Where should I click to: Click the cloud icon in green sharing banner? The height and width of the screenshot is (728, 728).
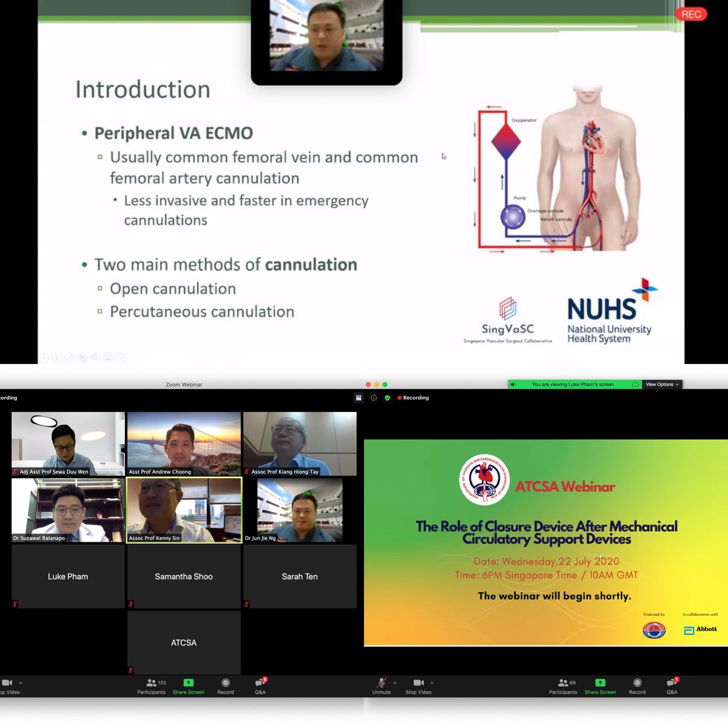pyautogui.click(x=635, y=384)
